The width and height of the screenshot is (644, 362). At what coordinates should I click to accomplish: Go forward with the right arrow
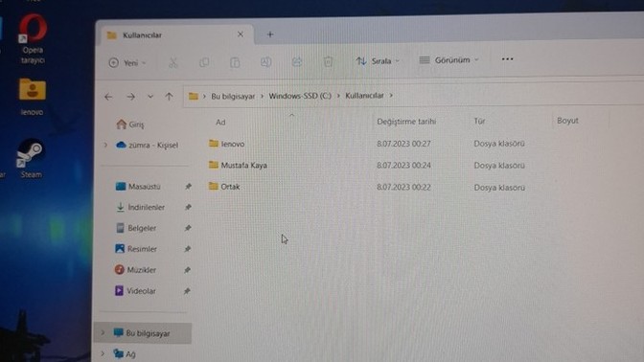131,97
